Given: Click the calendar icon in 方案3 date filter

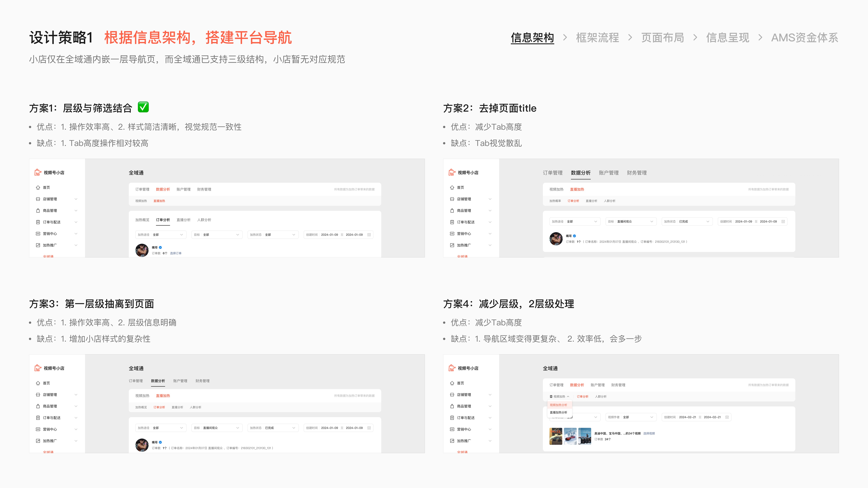Looking at the screenshot, I should click(369, 428).
